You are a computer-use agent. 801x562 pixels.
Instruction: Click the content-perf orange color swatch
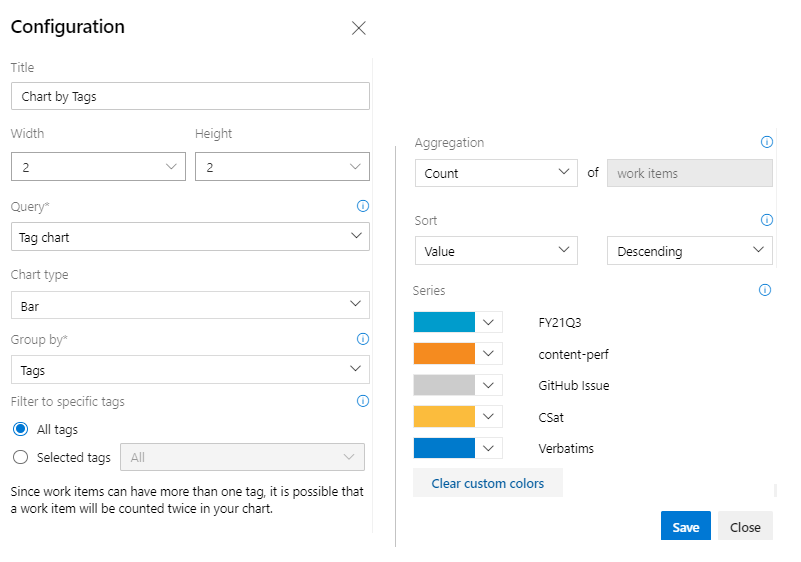[x=444, y=354]
